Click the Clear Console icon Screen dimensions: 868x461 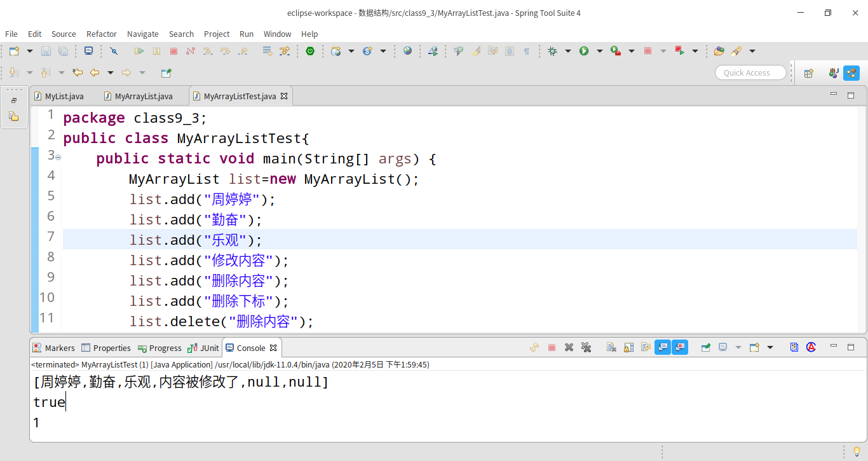(x=611, y=347)
